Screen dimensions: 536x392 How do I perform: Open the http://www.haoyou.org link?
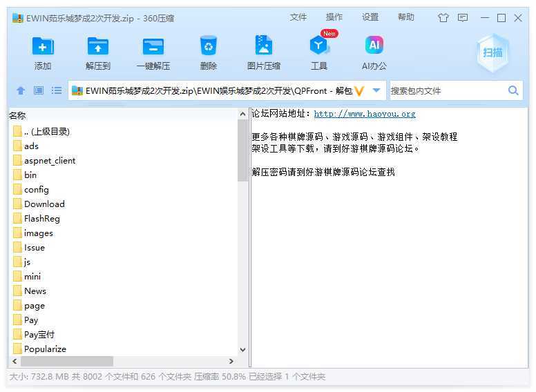(x=365, y=114)
